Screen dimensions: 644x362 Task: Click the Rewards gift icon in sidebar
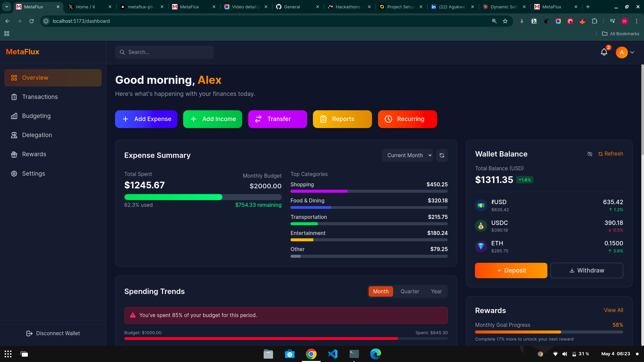coord(14,155)
